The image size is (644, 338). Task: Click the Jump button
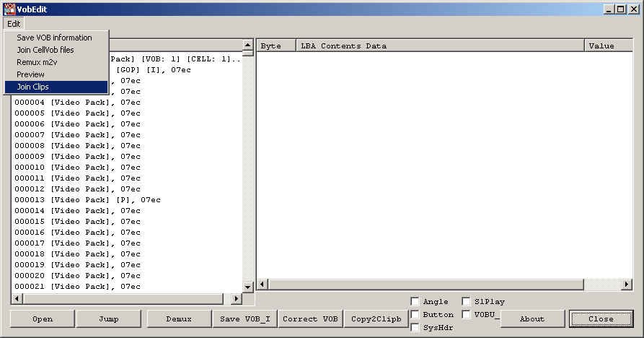(x=108, y=318)
